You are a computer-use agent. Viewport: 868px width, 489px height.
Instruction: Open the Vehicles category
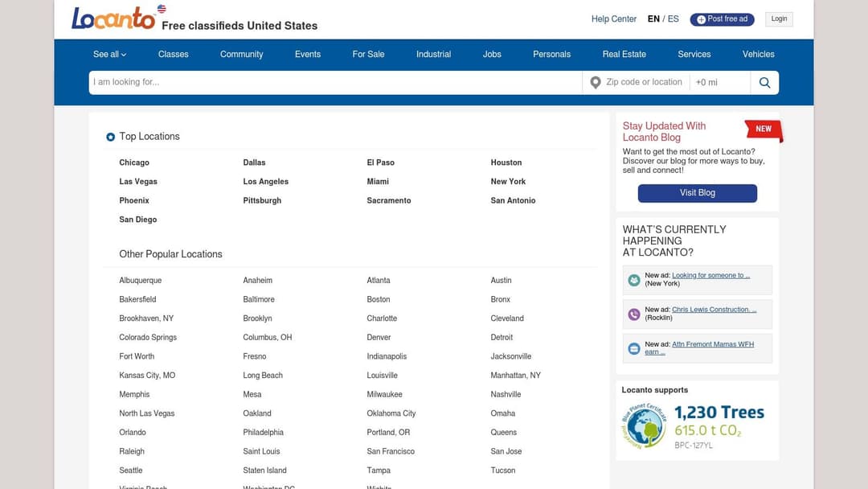click(758, 54)
